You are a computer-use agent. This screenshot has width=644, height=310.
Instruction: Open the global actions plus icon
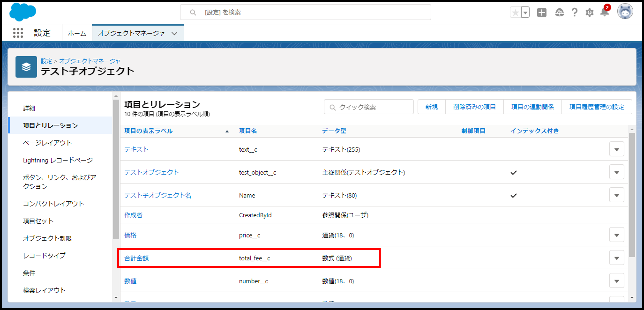[x=541, y=13]
